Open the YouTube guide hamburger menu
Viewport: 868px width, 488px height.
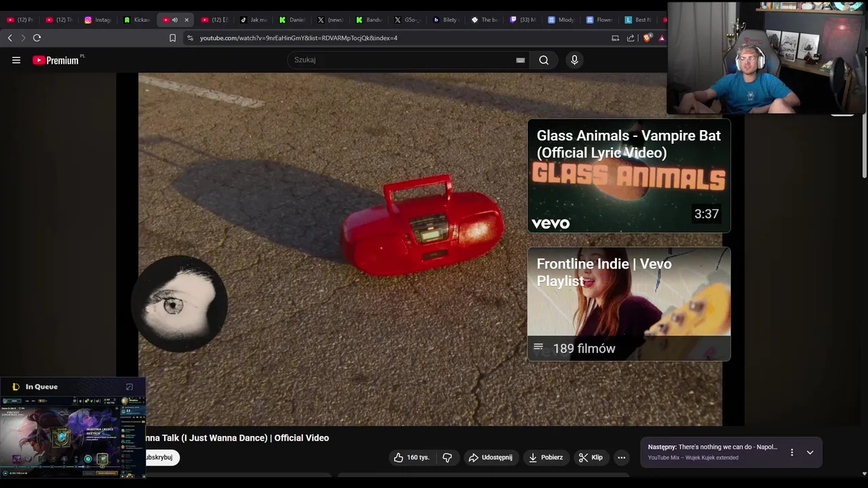click(16, 60)
